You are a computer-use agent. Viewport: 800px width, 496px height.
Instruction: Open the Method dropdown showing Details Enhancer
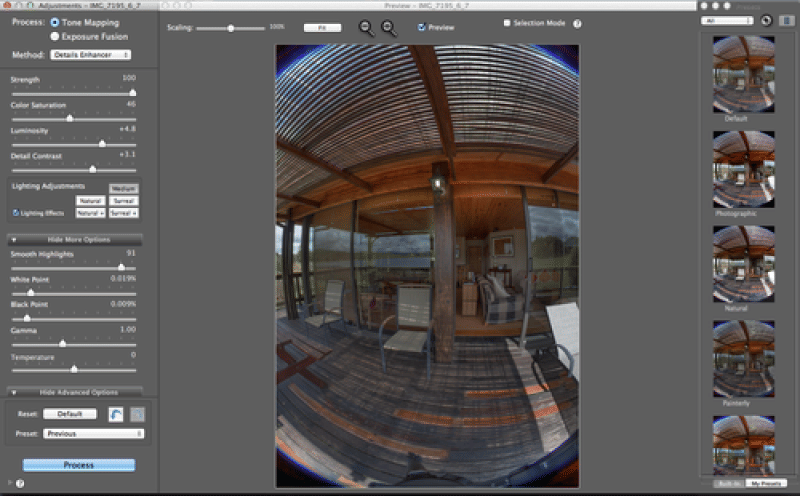coord(91,55)
